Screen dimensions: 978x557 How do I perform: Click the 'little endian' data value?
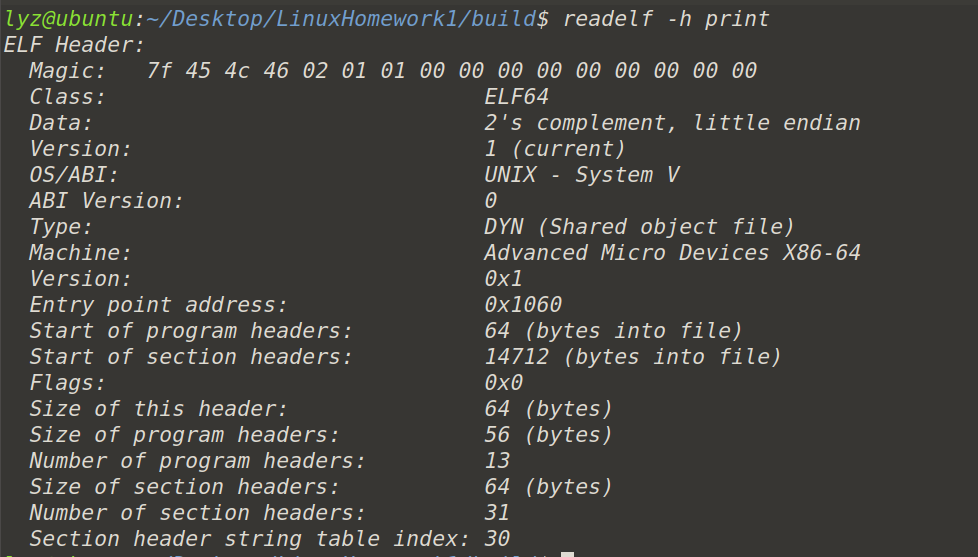pos(777,123)
